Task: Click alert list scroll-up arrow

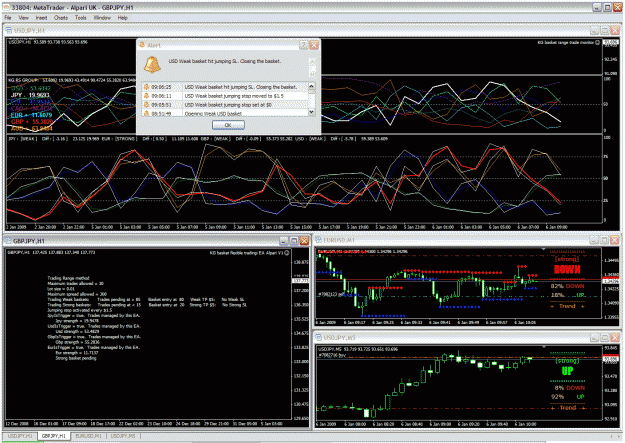Action: coord(312,86)
